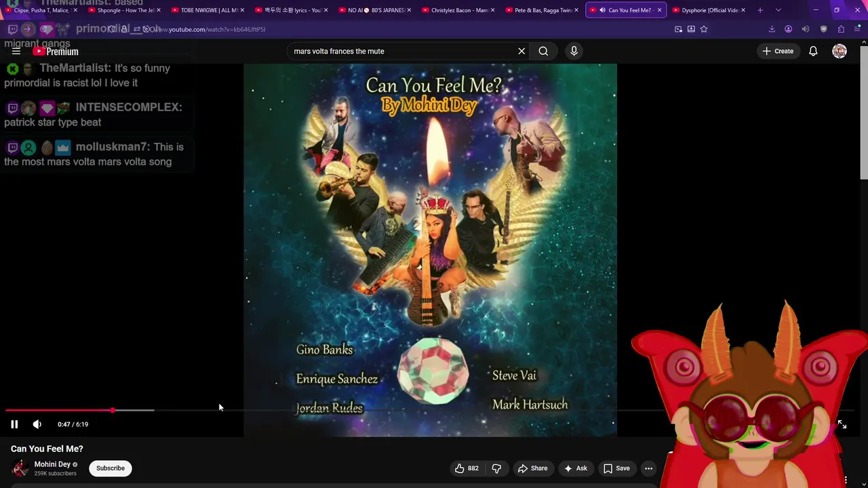The height and width of the screenshot is (488, 868).
Task: Open browser downloads icon
Action: pyautogui.click(x=772, y=29)
